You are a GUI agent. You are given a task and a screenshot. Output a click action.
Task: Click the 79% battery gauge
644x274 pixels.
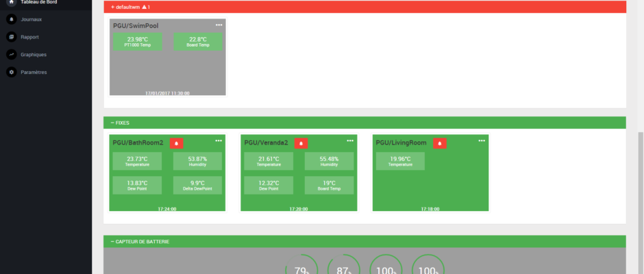(302, 265)
